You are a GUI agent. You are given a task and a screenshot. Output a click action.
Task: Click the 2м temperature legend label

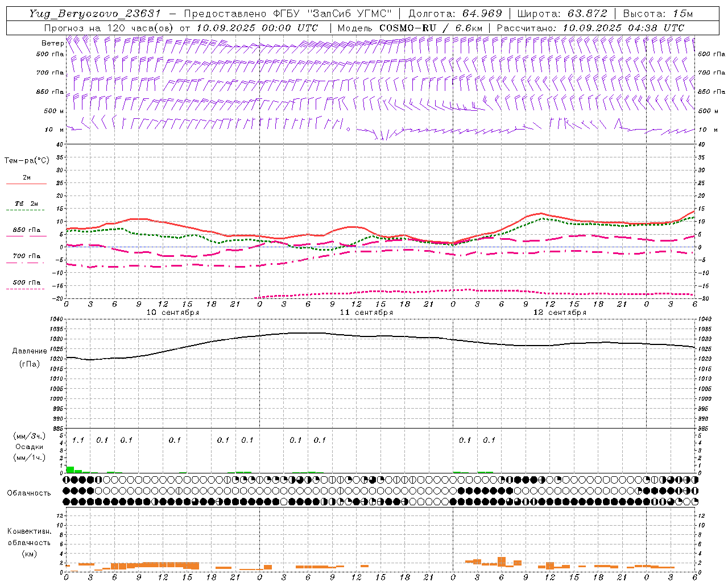(x=27, y=177)
